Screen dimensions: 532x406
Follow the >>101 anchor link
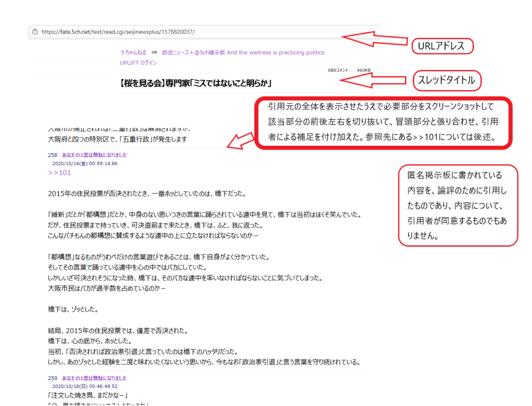tap(59, 173)
